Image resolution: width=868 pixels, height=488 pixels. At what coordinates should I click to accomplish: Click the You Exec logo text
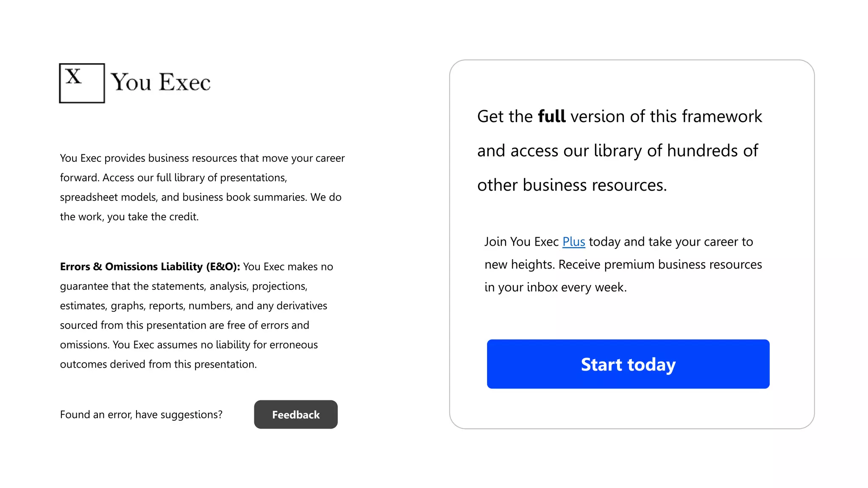161,82
